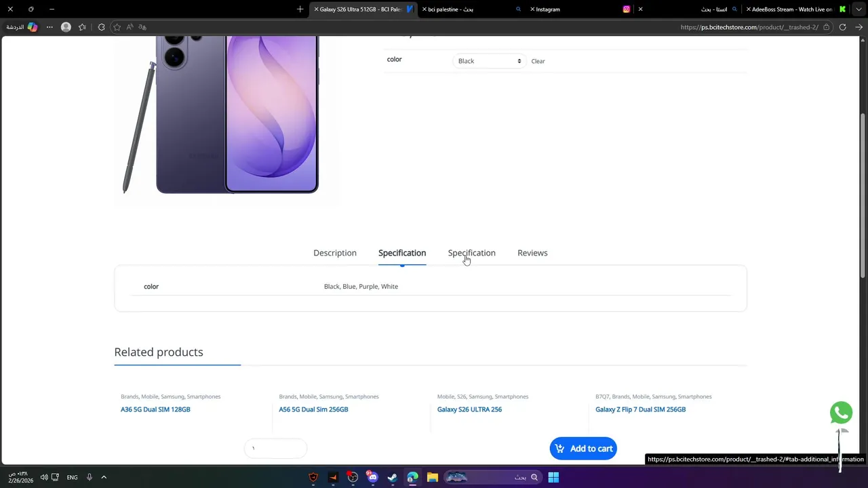Click the ENG language indicator

pos(72,477)
